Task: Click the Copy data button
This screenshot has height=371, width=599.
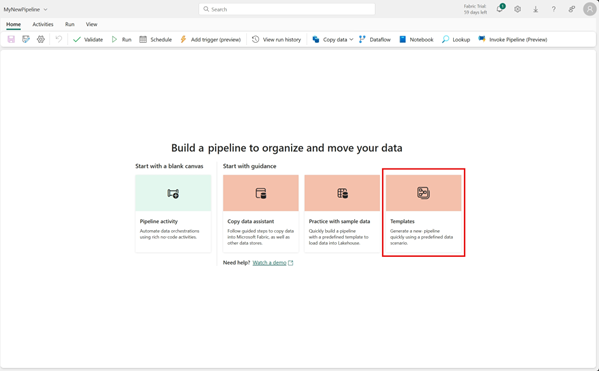Action: [330, 39]
